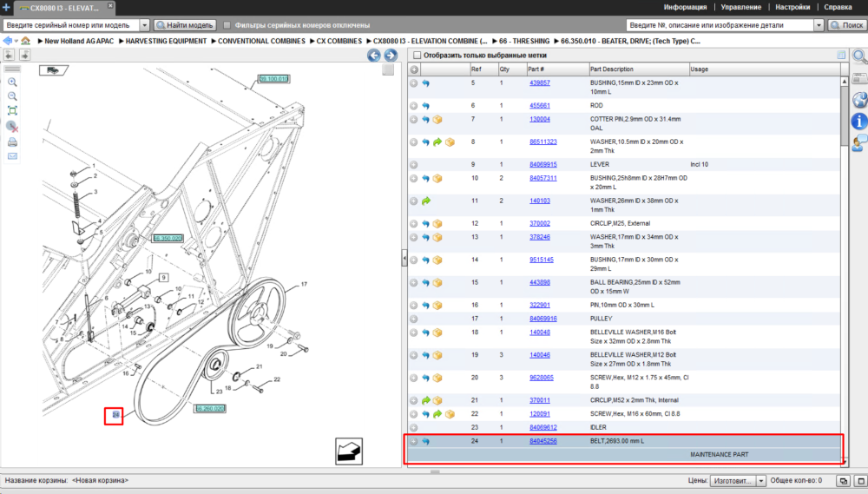868x494 pixels.
Task: Click the package icon for COTTER PIN row
Action: pos(437,120)
